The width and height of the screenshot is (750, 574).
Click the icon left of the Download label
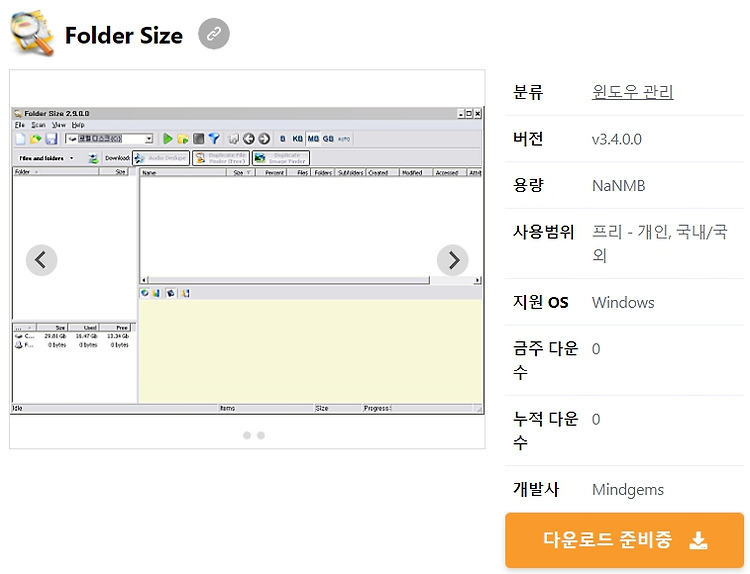pos(93,158)
